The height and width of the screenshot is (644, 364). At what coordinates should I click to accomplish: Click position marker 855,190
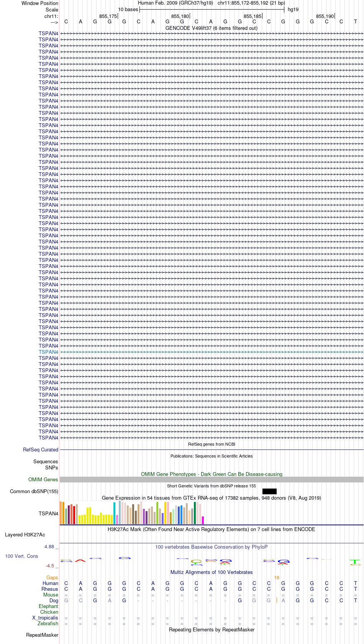click(x=325, y=16)
